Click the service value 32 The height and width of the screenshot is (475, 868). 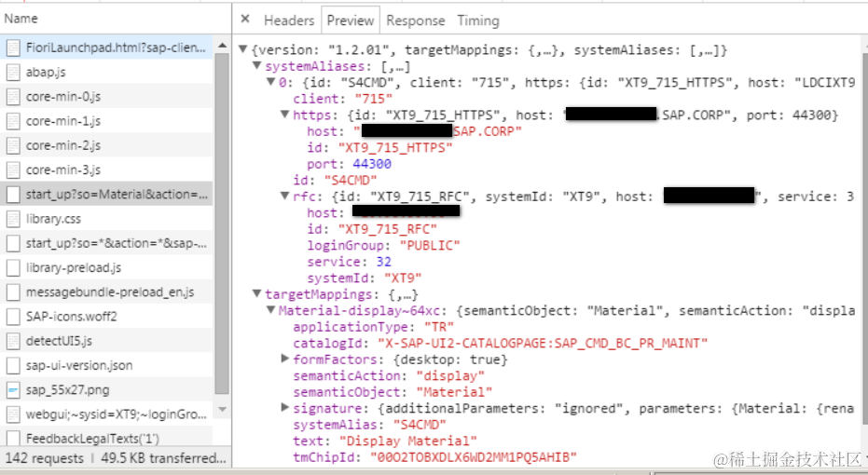383,262
